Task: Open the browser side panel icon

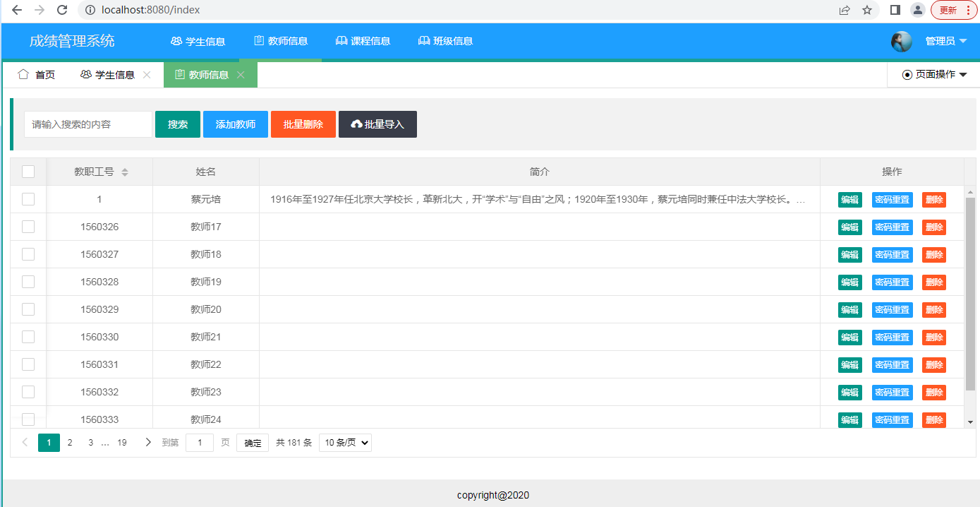Action: 895,10
